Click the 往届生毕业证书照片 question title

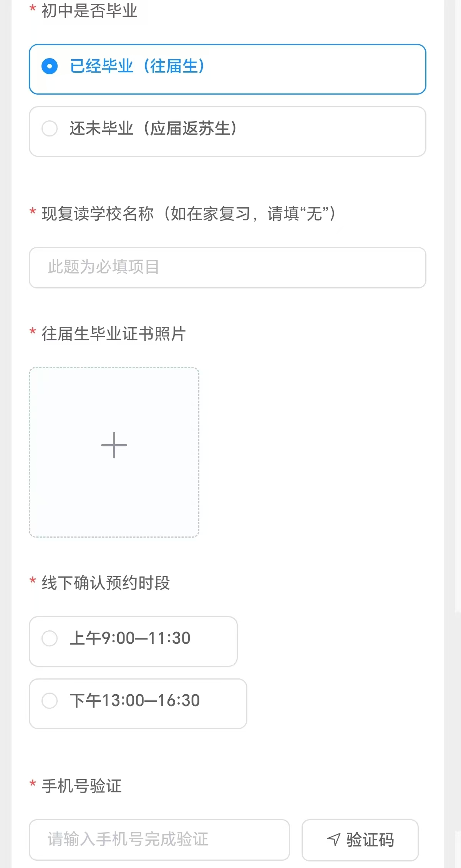point(113,334)
